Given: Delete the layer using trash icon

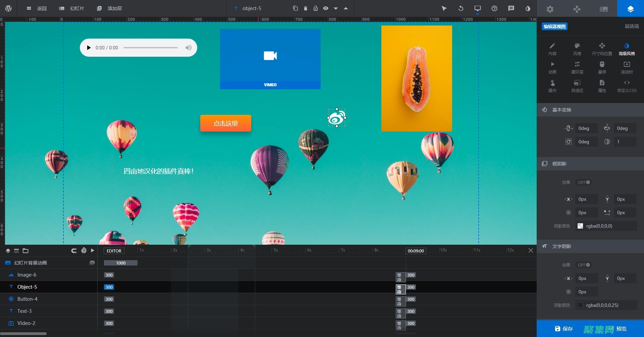Looking at the screenshot, I should tap(306, 8).
